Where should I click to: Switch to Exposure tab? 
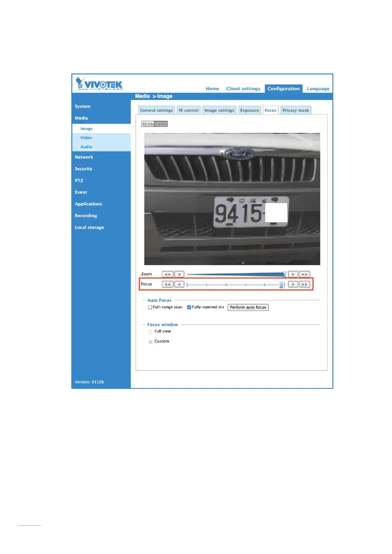249,110
